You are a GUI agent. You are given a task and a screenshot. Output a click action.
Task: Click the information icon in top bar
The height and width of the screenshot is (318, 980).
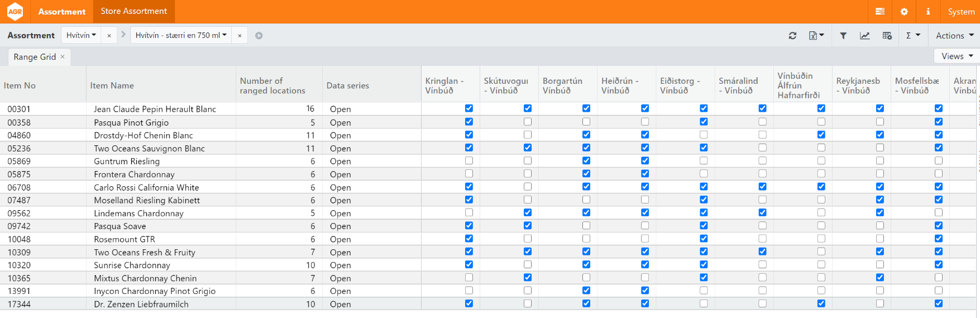point(928,12)
